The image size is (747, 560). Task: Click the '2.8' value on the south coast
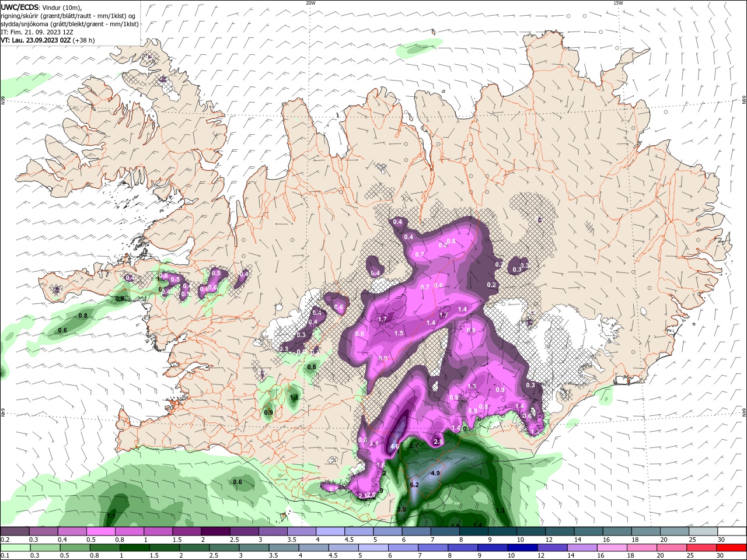tap(439, 442)
